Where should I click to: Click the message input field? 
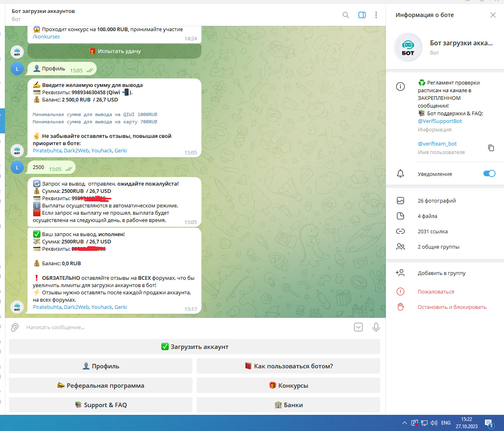[x=182, y=327]
